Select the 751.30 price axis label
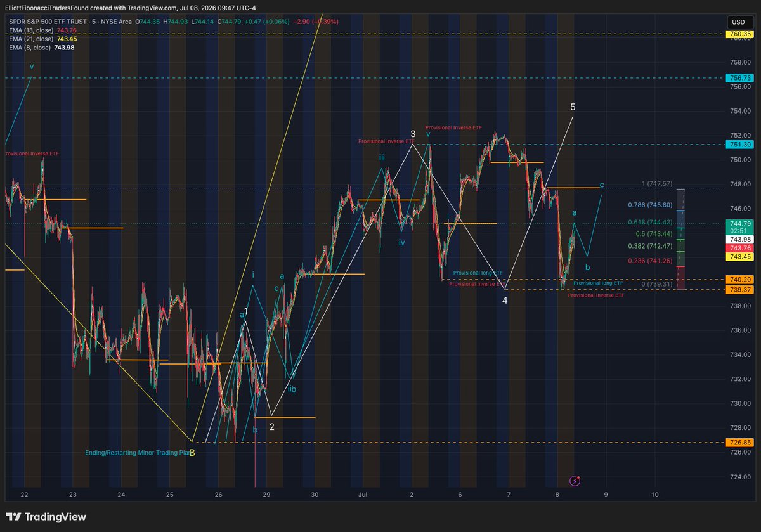This screenshot has height=532, width=761. (x=740, y=145)
